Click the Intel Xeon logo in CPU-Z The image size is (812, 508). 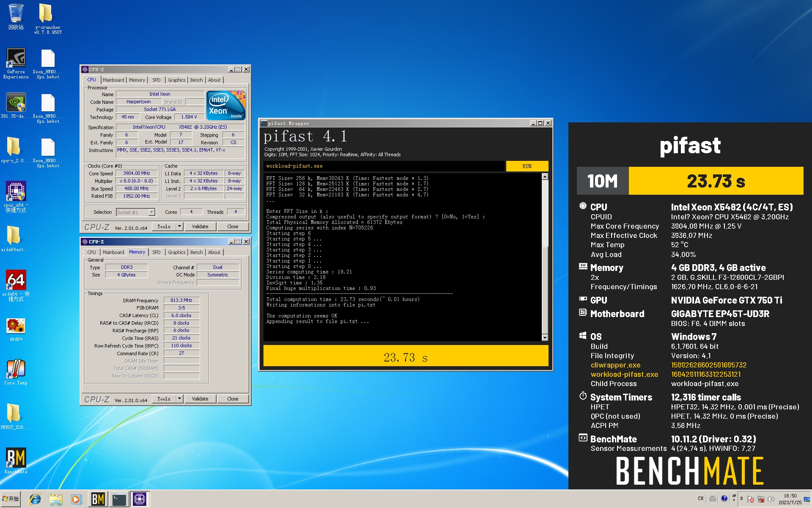click(x=226, y=105)
